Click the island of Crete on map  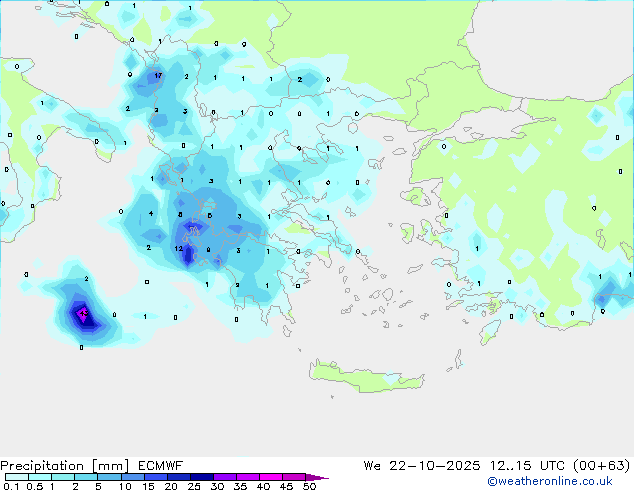[366, 376]
